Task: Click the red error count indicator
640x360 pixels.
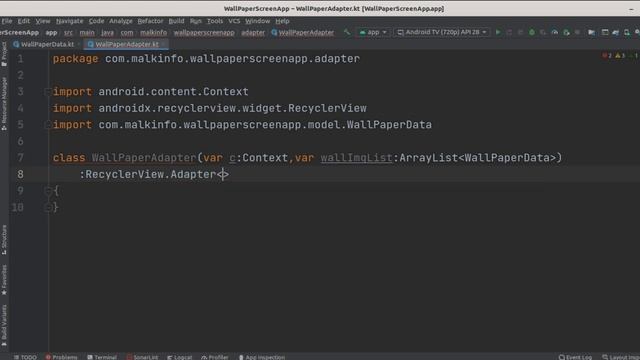Action: (607, 56)
